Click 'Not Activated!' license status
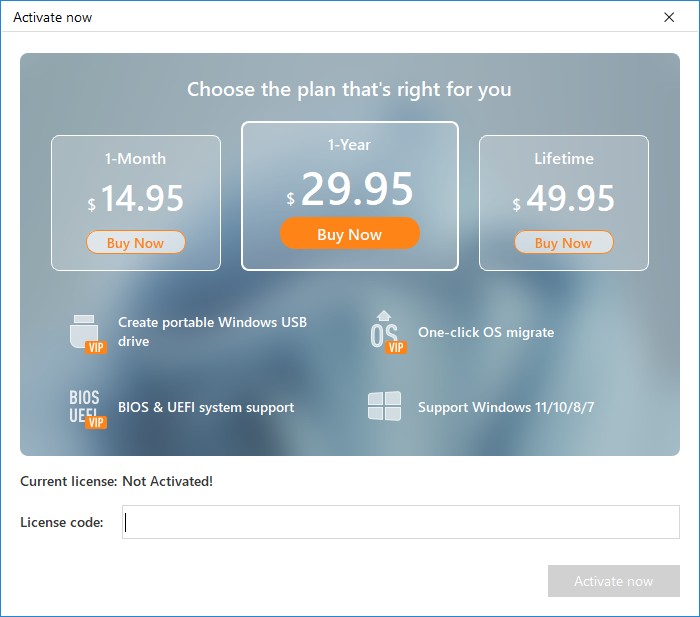 pos(167,481)
